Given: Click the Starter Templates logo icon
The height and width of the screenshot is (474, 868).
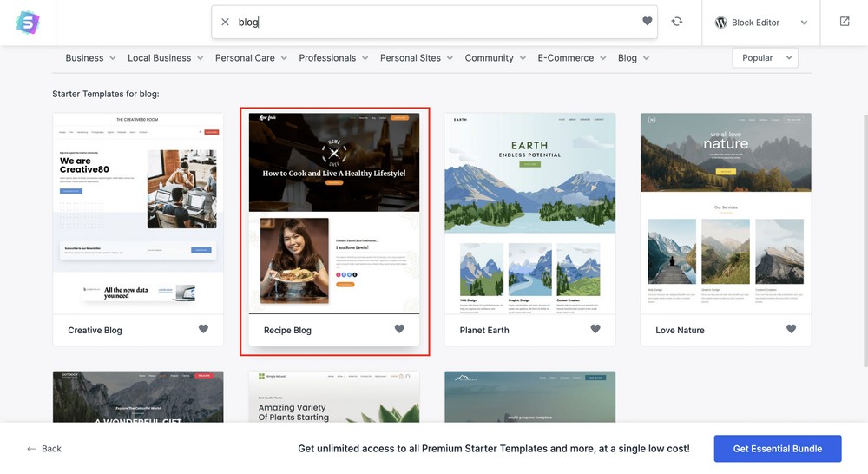Looking at the screenshot, I should point(28,23).
